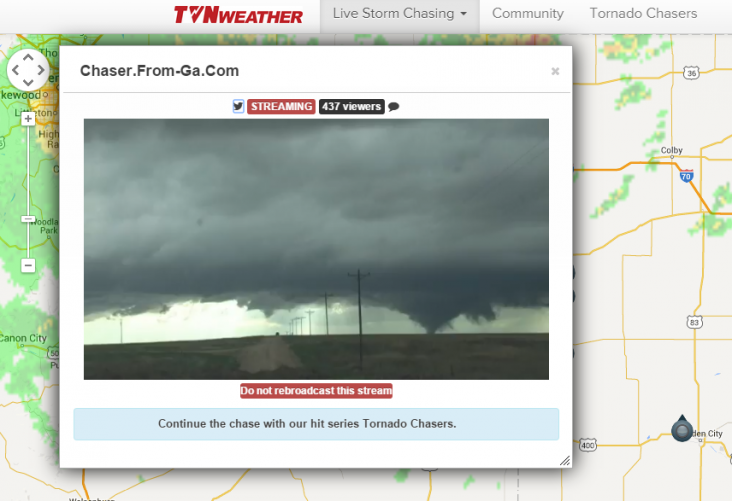732x501 pixels.
Task: Click the TVN Weather logo
Action: click(239, 15)
